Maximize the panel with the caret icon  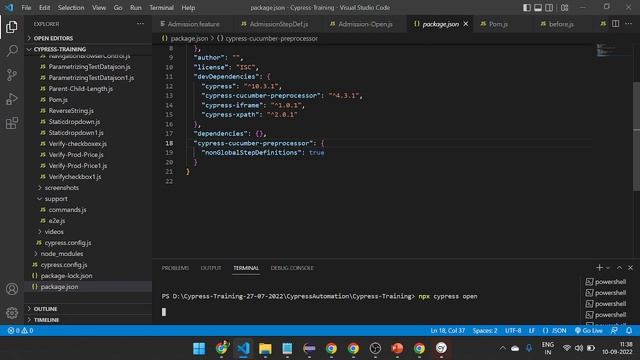click(619, 268)
